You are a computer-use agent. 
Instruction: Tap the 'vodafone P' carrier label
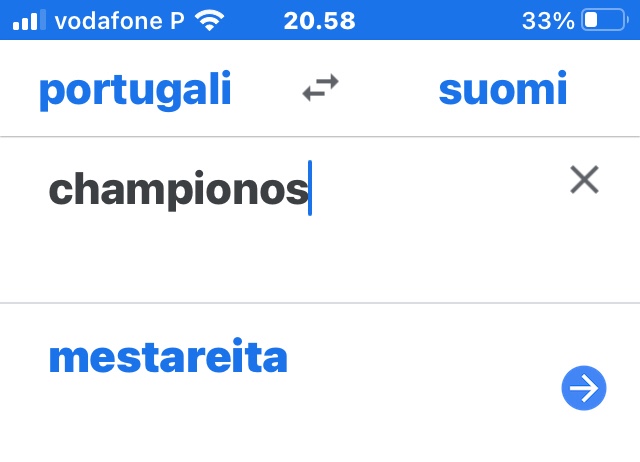click(x=120, y=20)
